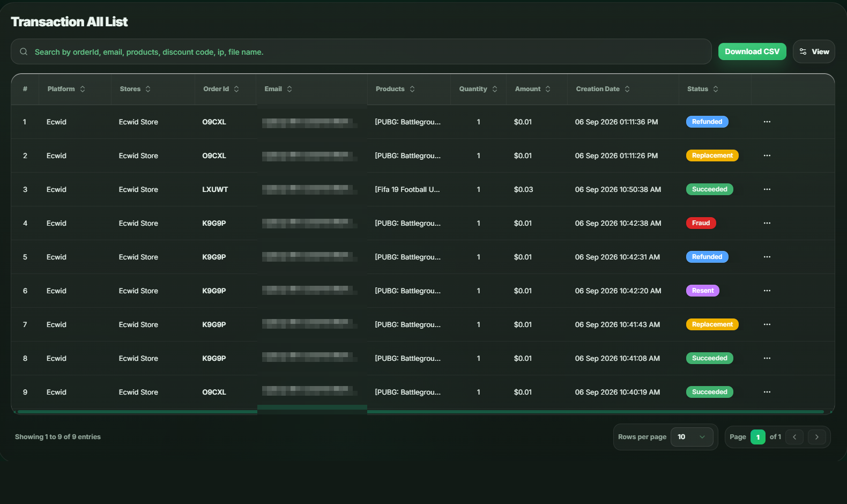Click the Succeeded badge in row 9
Image resolution: width=847 pixels, height=504 pixels.
(710, 392)
